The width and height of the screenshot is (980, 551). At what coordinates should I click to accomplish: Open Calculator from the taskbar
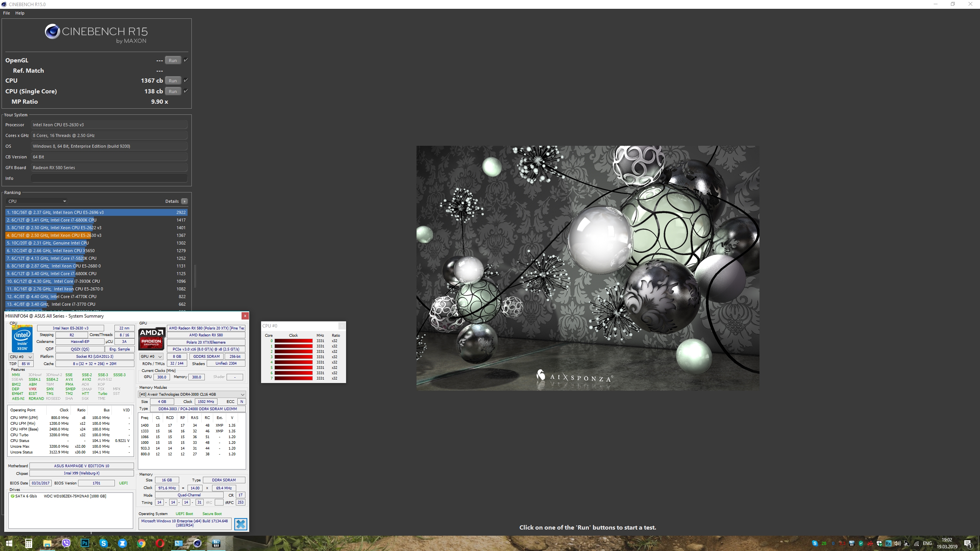[28, 543]
